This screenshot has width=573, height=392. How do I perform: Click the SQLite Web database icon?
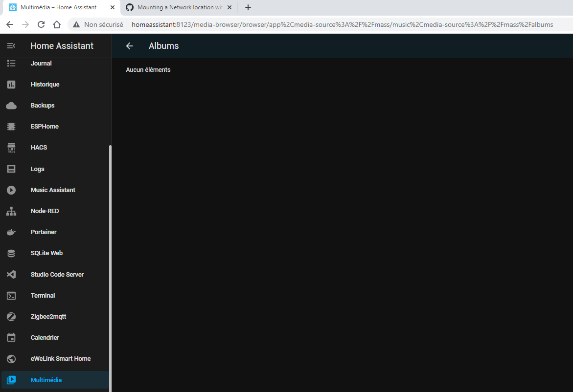tap(11, 253)
